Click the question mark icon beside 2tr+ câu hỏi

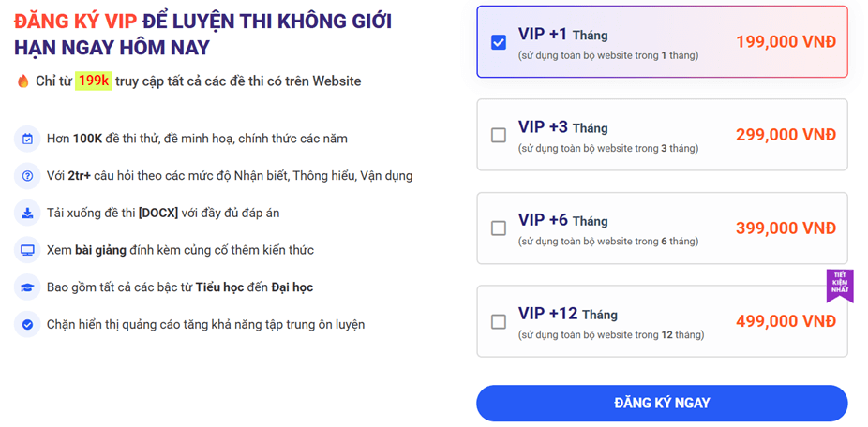(27, 176)
